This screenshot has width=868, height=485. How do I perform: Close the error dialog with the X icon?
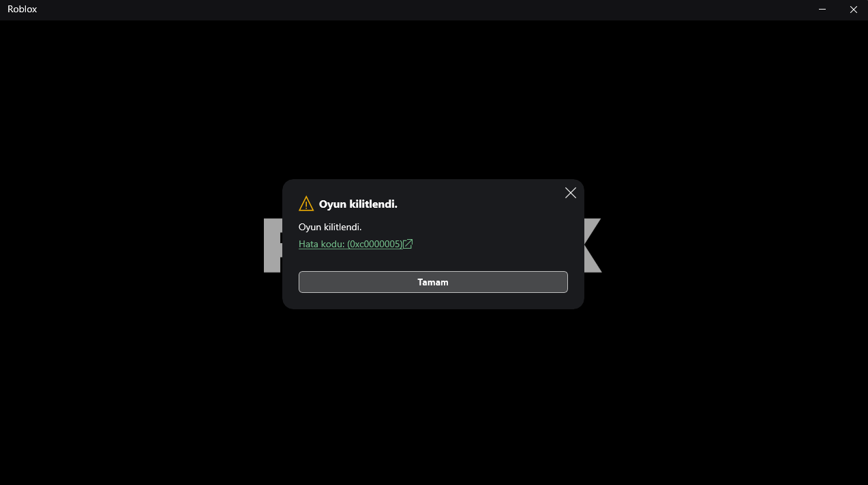click(x=571, y=193)
